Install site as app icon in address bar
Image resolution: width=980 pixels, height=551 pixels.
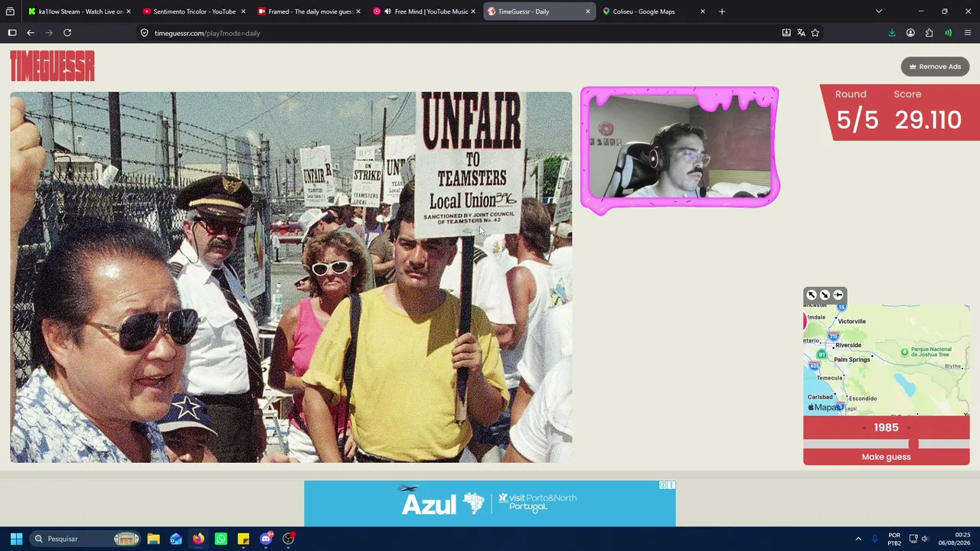click(x=786, y=33)
